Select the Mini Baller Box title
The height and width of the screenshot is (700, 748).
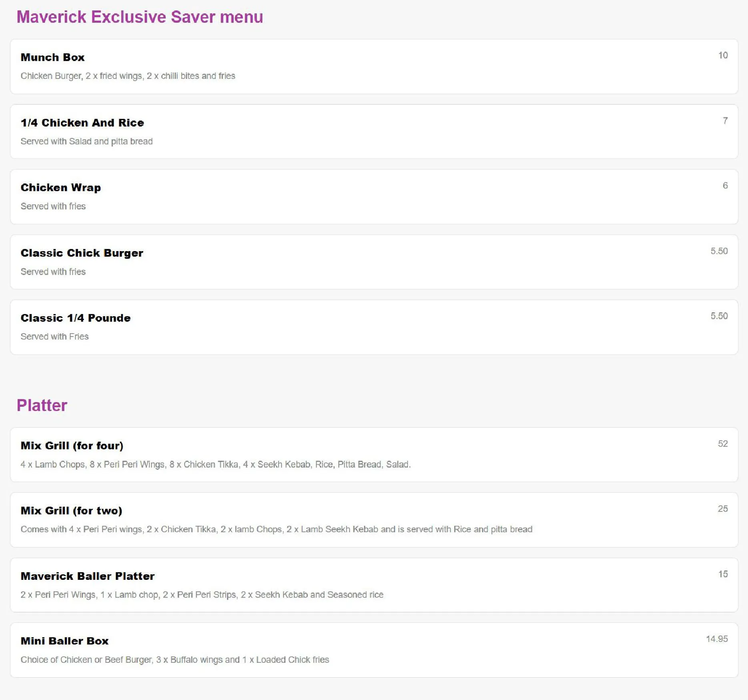[64, 641]
